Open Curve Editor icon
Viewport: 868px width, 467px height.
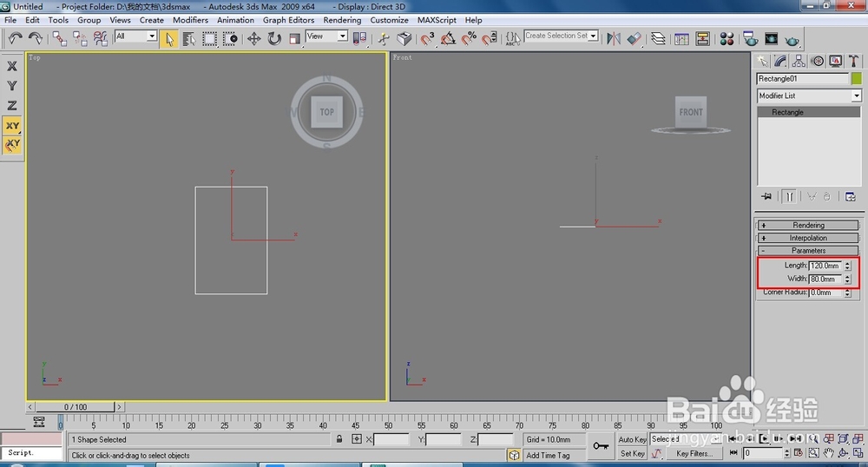682,39
